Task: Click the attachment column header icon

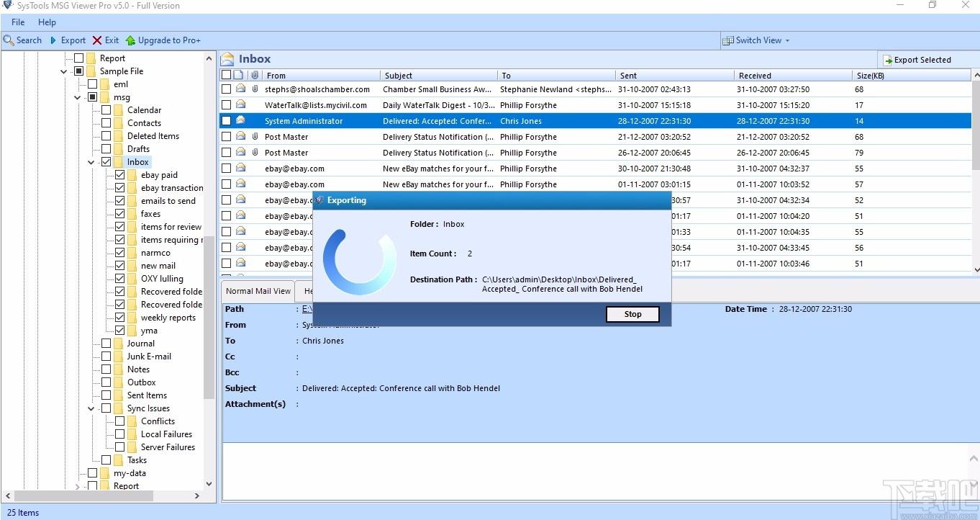Action: [255, 75]
